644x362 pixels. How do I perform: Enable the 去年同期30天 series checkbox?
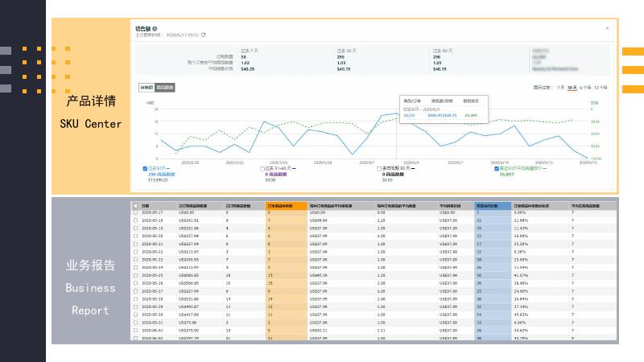pyautogui.click(x=379, y=169)
